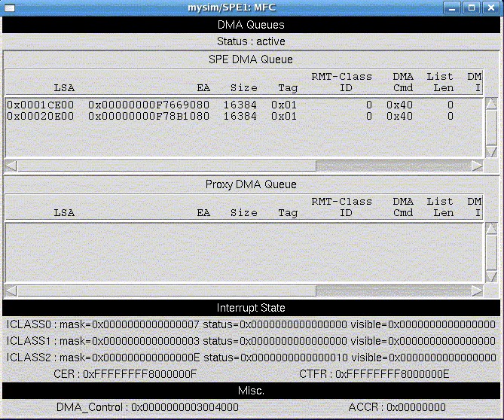This screenshot has height=420, width=504.
Task: Click the Misc. section header
Action: [x=251, y=391]
